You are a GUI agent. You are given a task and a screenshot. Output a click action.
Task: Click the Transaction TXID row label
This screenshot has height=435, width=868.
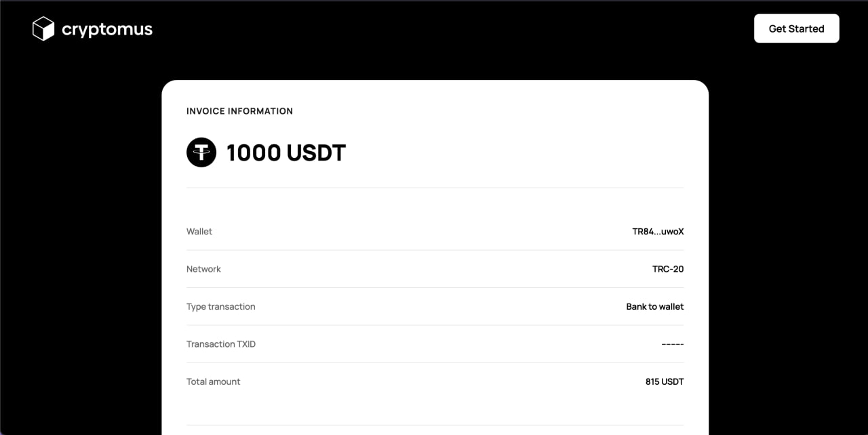(221, 344)
